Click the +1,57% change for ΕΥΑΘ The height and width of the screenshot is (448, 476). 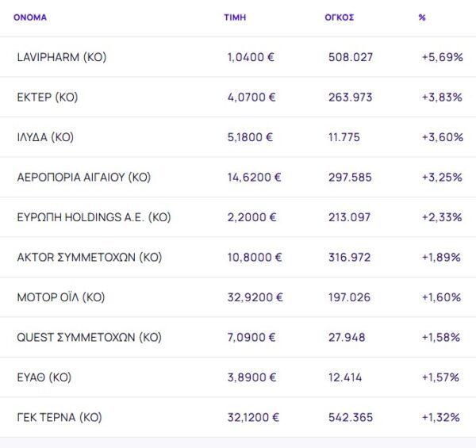point(440,377)
